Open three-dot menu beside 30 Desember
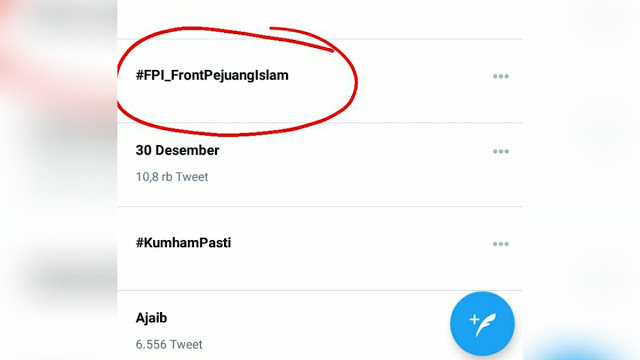640x360 pixels. (x=501, y=151)
